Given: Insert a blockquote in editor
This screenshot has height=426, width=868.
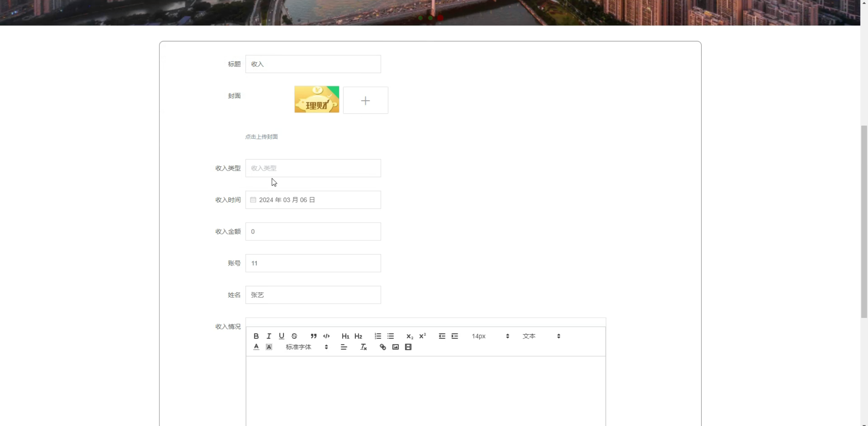Looking at the screenshot, I should point(313,336).
